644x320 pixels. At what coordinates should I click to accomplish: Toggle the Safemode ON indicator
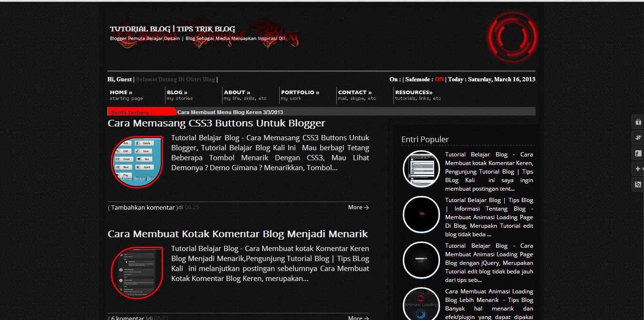[x=439, y=79]
